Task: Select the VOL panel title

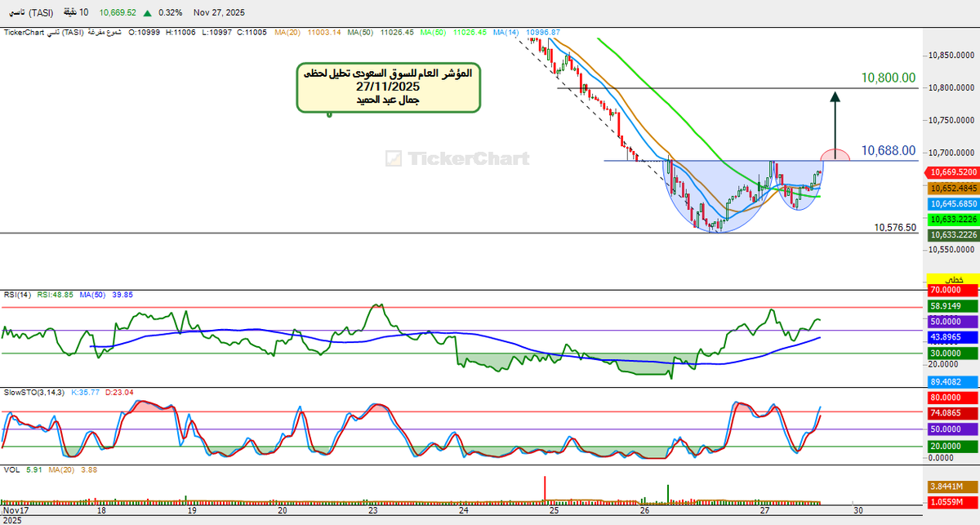Action: (11, 469)
